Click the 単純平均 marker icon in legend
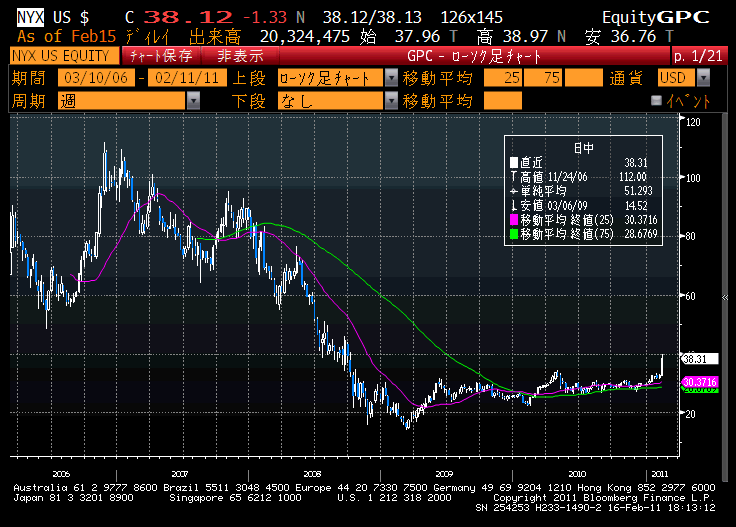Viewport: 736px width, 527px height. (x=514, y=191)
